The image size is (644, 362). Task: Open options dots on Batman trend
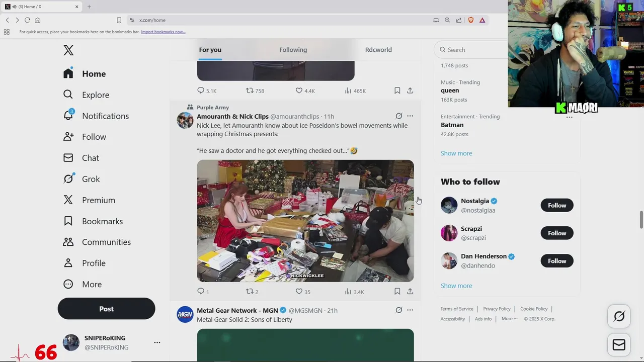coord(569,117)
